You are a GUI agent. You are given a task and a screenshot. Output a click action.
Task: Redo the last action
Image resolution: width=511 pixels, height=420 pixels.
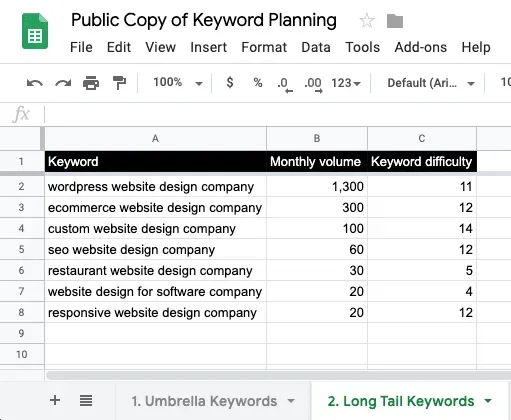pyautogui.click(x=63, y=83)
